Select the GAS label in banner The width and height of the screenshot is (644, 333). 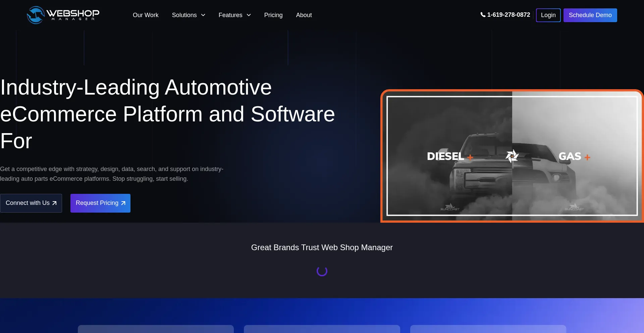pyautogui.click(x=570, y=156)
